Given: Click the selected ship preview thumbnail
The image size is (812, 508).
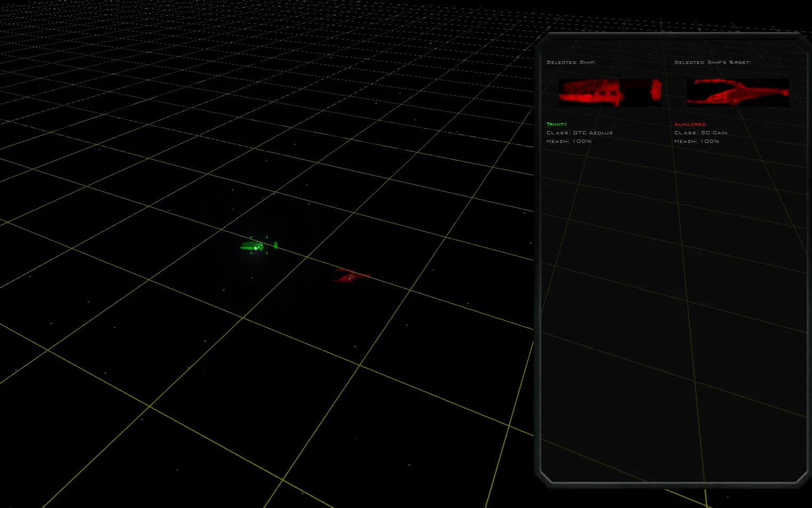Looking at the screenshot, I should 610,92.
